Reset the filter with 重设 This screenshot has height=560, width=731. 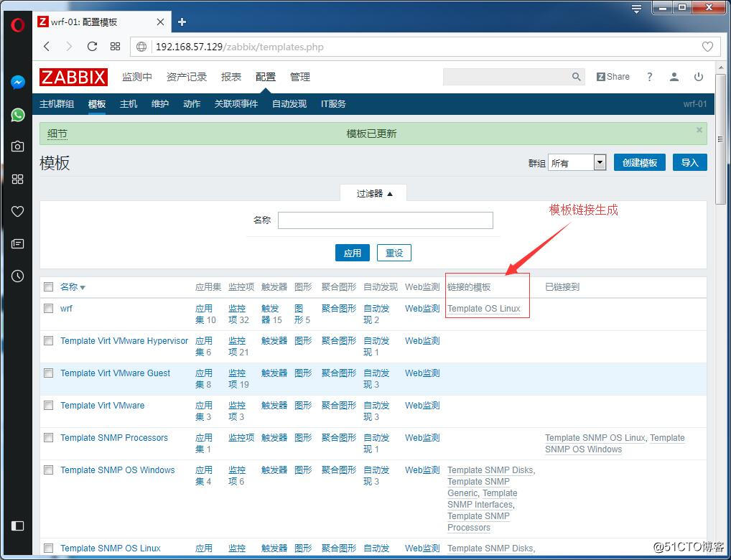(394, 253)
